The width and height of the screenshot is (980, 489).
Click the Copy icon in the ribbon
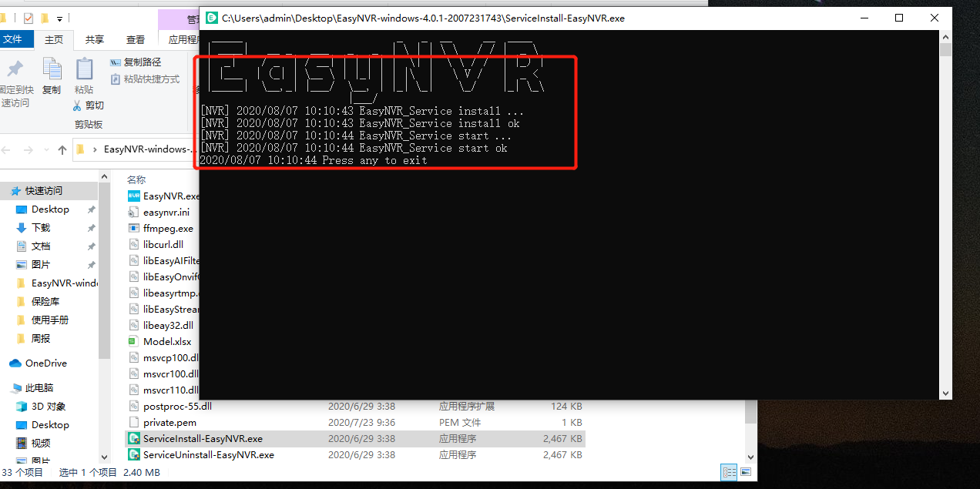tap(52, 69)
